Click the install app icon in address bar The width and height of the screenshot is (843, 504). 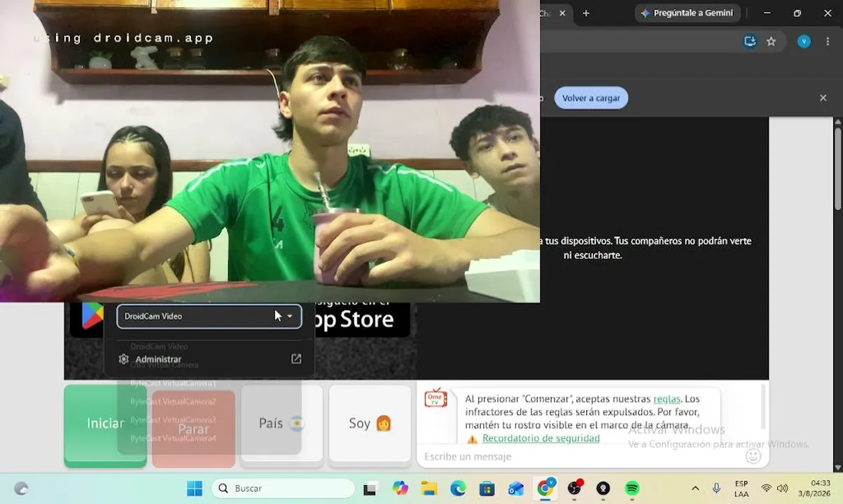(750, 41)
